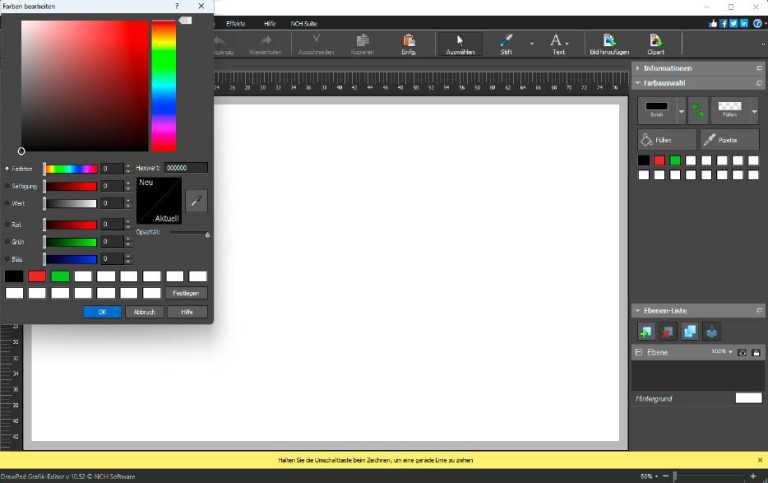Screen dimensions: 768x483
Task: Click the Bild hinzufügen toolbar icon
Action: point(608,43)
